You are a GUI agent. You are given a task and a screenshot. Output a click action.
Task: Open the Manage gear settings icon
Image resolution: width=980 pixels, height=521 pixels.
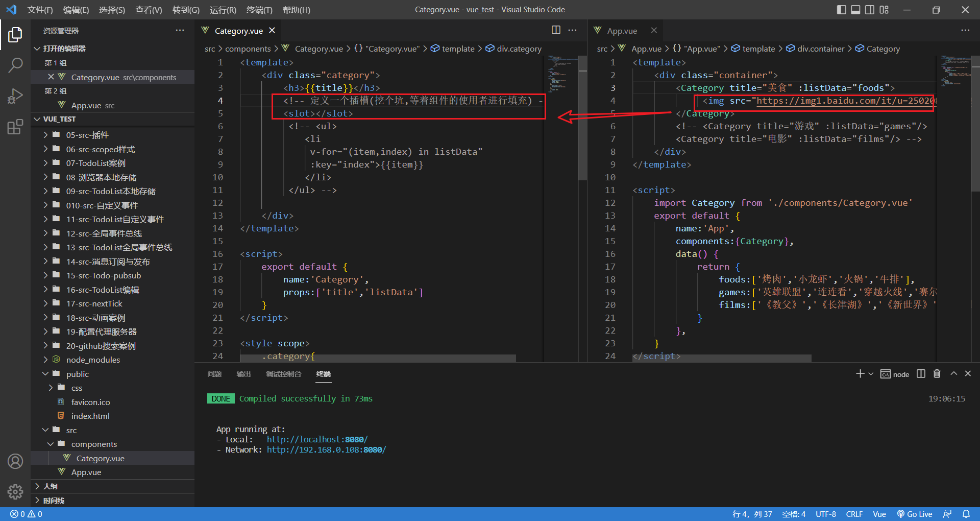coord(15,491)
